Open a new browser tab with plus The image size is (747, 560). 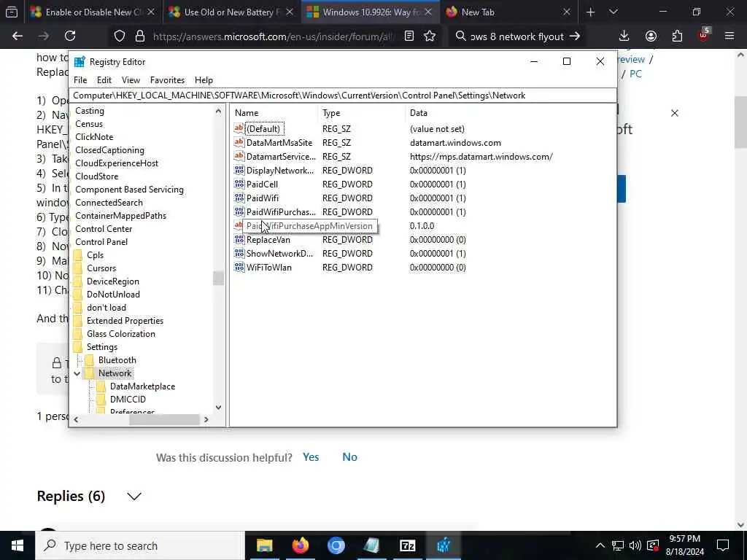[x=590, y=12]
